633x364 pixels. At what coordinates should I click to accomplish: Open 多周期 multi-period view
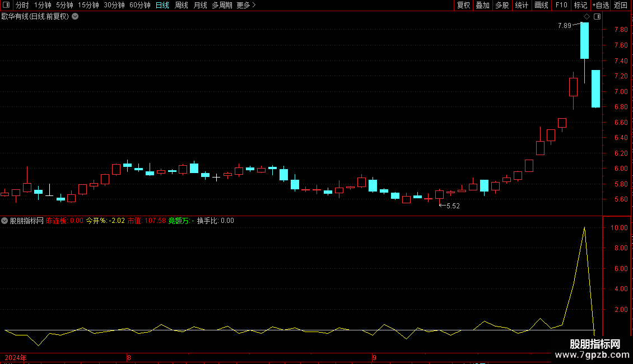(222, 5)
